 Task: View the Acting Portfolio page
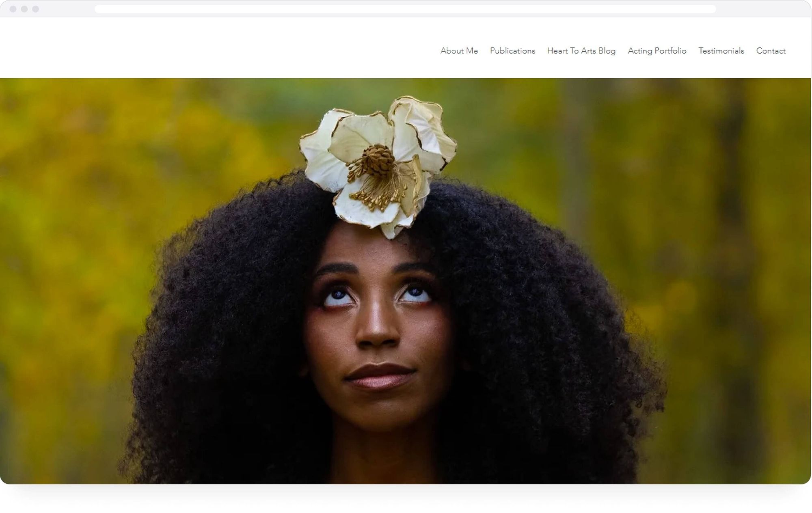pyautogui.click(x=657, y=51)
